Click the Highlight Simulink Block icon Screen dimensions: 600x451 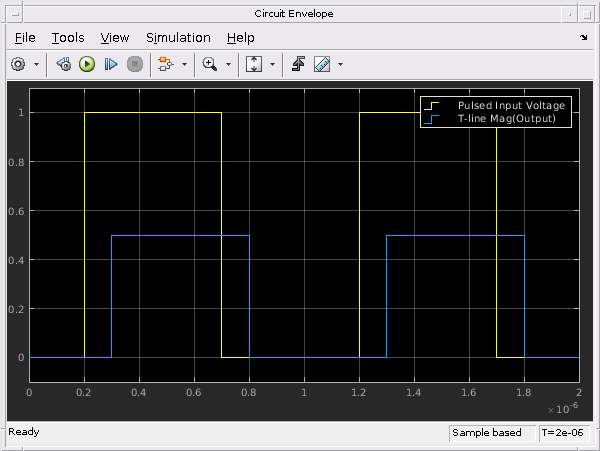166,64
